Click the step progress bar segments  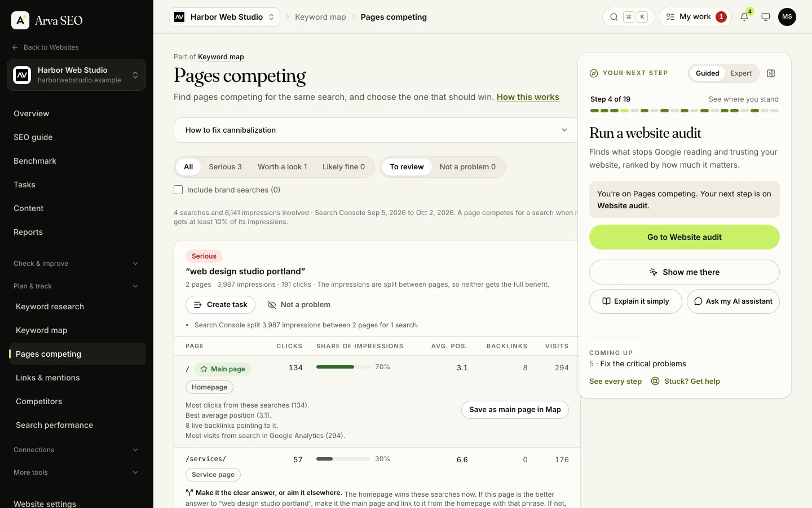[x=685, y=111]
